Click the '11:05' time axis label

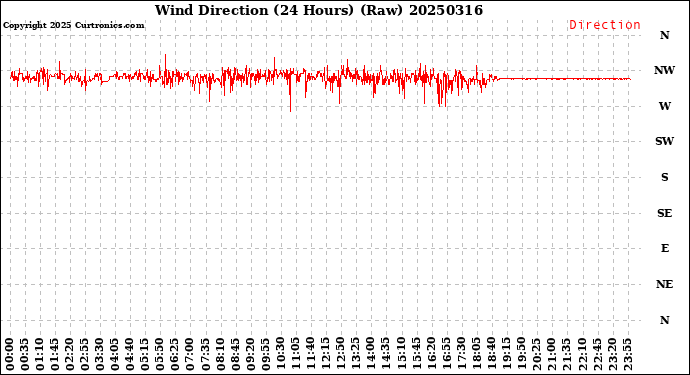point(296,355)
